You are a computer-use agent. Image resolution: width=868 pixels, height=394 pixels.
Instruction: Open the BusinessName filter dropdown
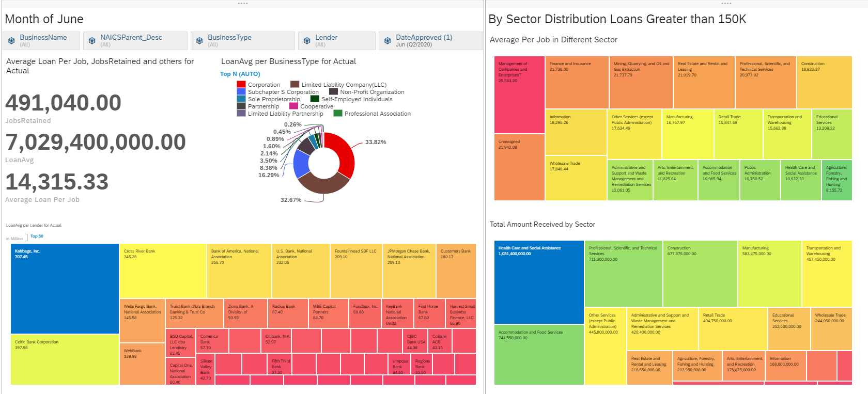[x=41, y=41]
